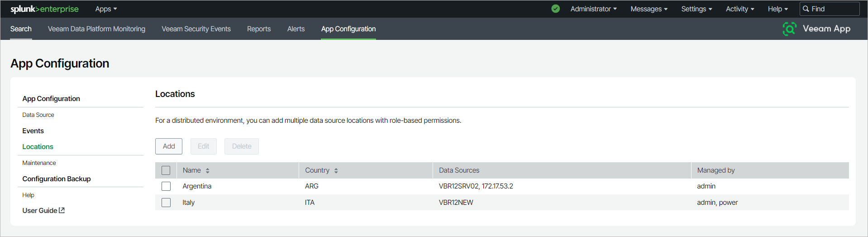This screenshot has width=868, height=237.
Task: Open the Administrator dropdown
Action: (593, 9)
